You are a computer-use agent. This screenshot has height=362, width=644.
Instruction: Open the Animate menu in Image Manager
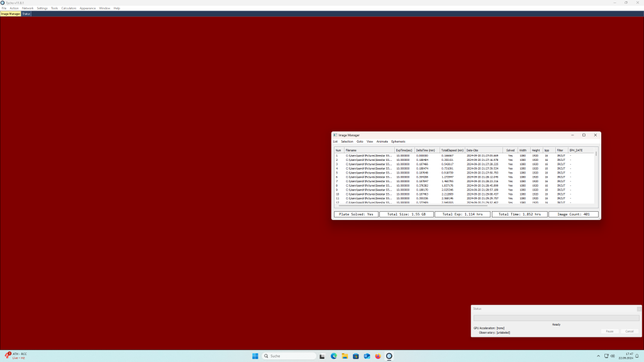point(382,142)
